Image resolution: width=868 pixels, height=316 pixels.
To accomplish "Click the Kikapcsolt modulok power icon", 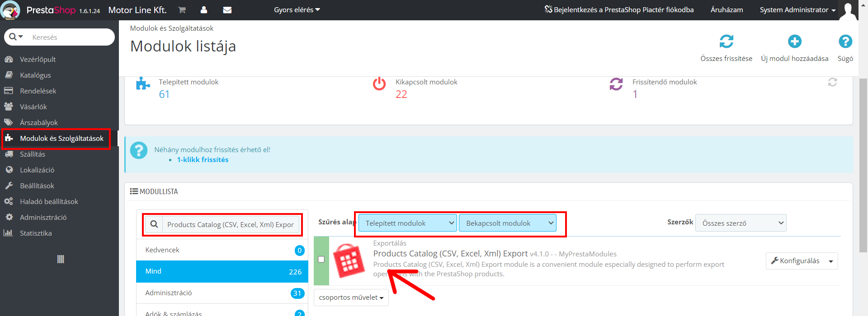I will point(379,84).
